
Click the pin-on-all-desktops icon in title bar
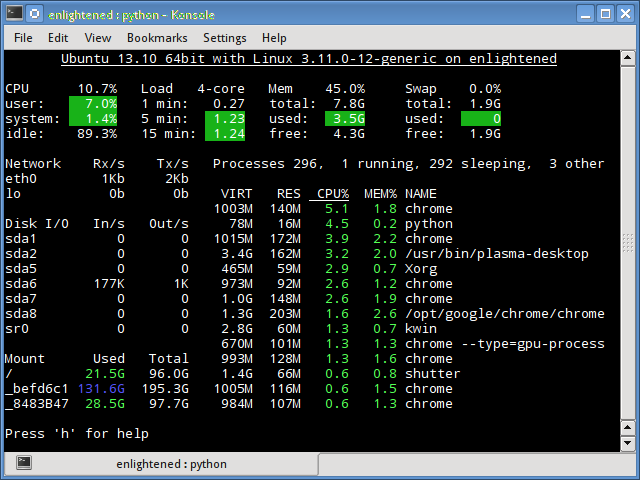pos(35,14)
